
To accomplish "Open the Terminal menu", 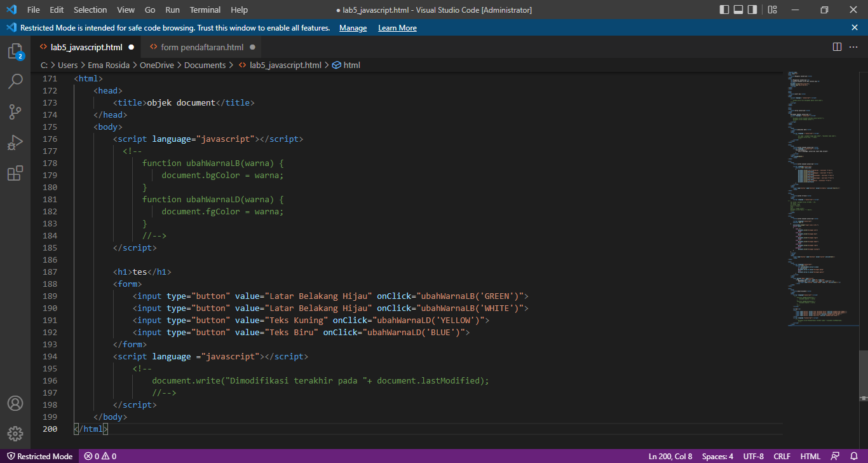I will click(x=205, y=10).
